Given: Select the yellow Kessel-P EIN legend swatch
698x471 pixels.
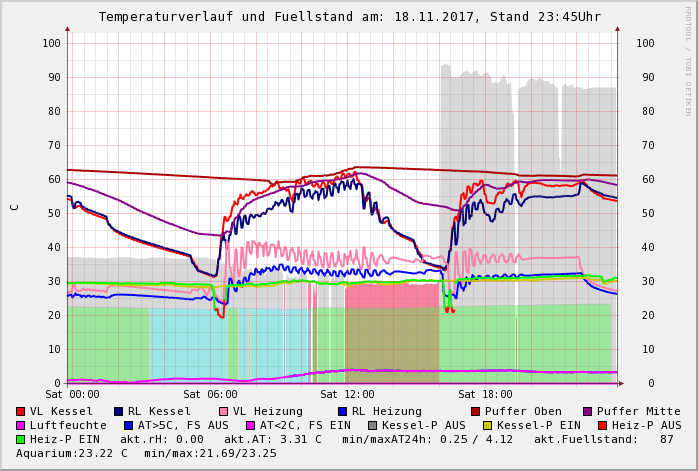Looking at the screenshot, I should pyautogui.click(x=487, y=425).
